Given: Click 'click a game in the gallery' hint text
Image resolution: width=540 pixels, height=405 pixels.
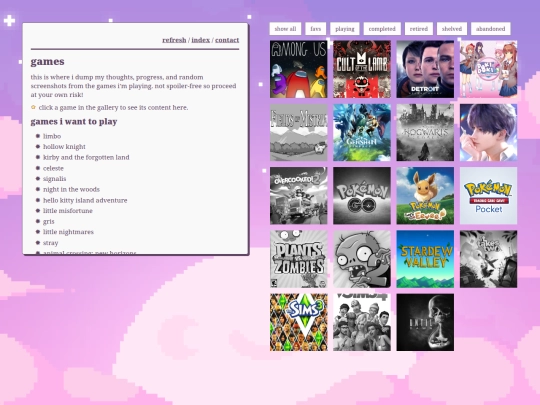Looking at the screenshot, I should tap(113, 107).
